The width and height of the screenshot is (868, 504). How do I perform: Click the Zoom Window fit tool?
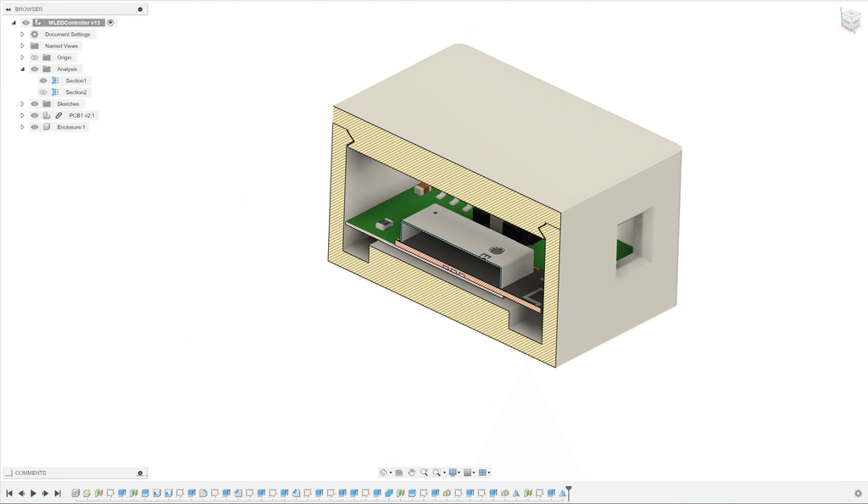click(x=437, y=473)
